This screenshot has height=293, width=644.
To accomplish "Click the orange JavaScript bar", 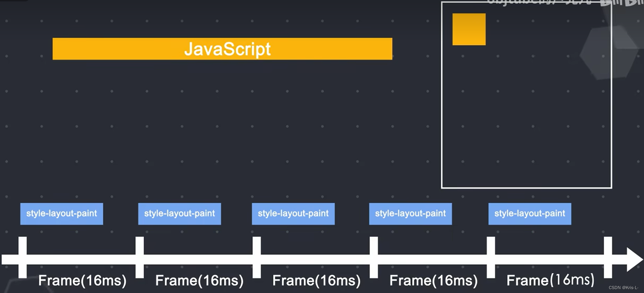I will point(222,49).
